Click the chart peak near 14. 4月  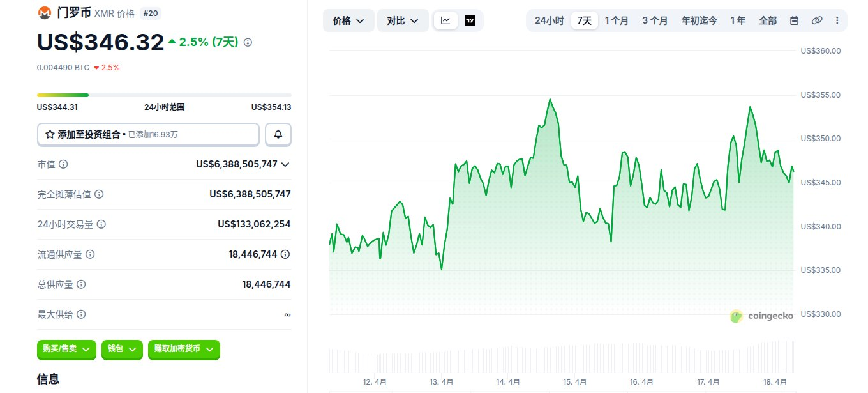pyautogui.click(x=550, y=100)
